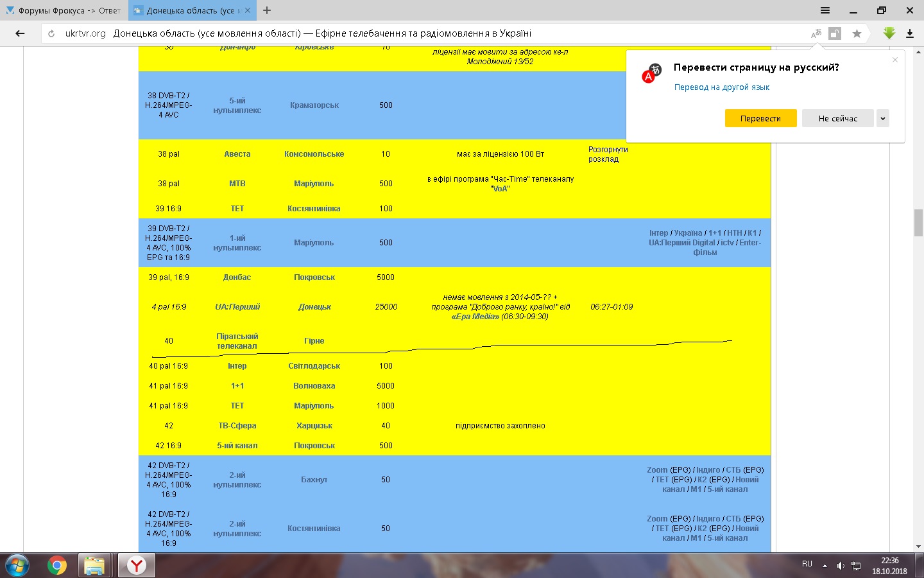The image size is (924, 578).
Task: Open the green download arrow extension
Action: (889, 33)
